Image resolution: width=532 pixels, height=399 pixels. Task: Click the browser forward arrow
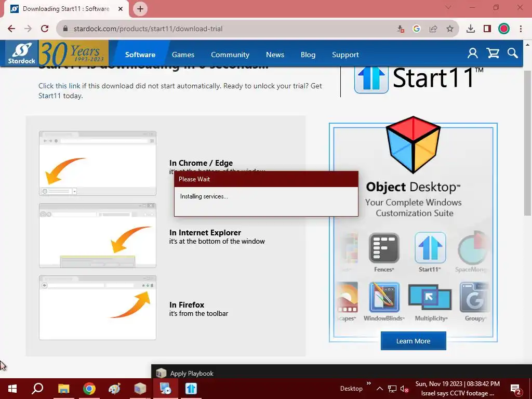[28, 29]
